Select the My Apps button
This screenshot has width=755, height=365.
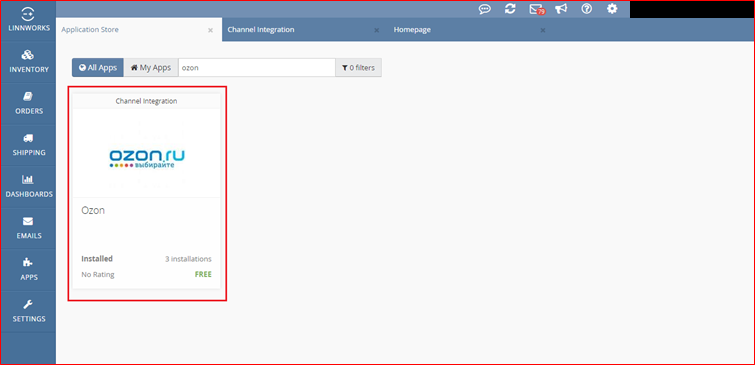pos(151,68)
